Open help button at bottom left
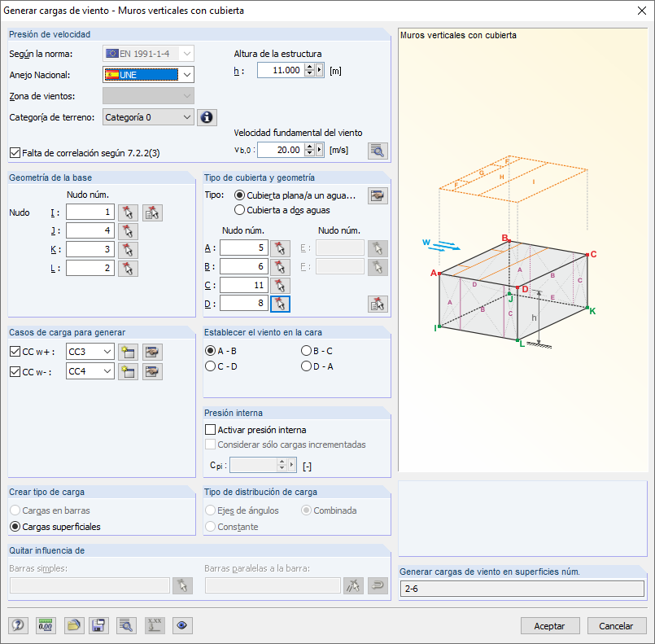 coord(19,625)
